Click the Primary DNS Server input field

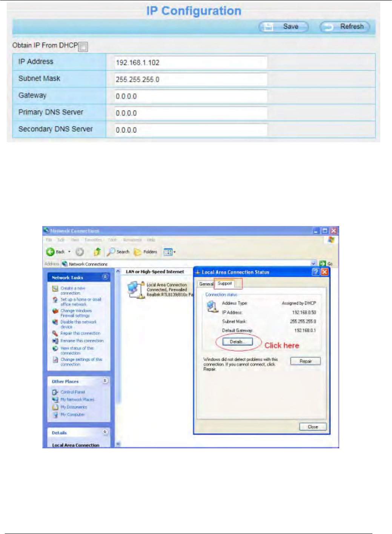pos(191,113)
